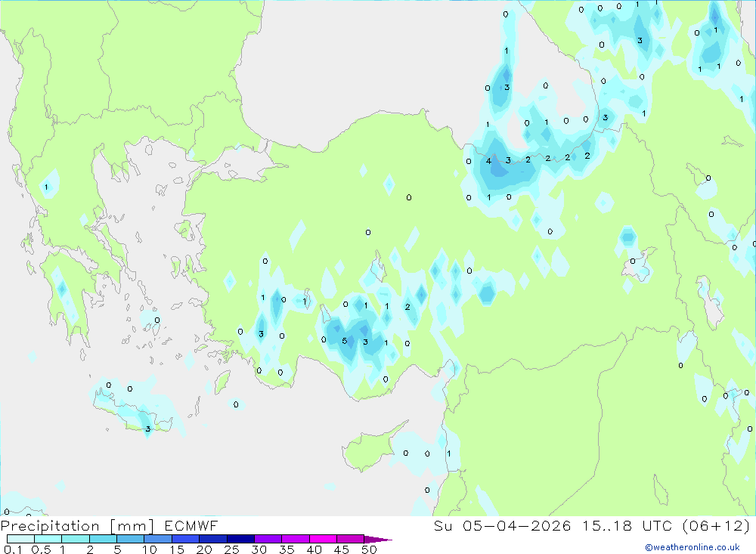Click the purple legend swatch right of 30
Screen dimensions: 756x554
point(268,539)
